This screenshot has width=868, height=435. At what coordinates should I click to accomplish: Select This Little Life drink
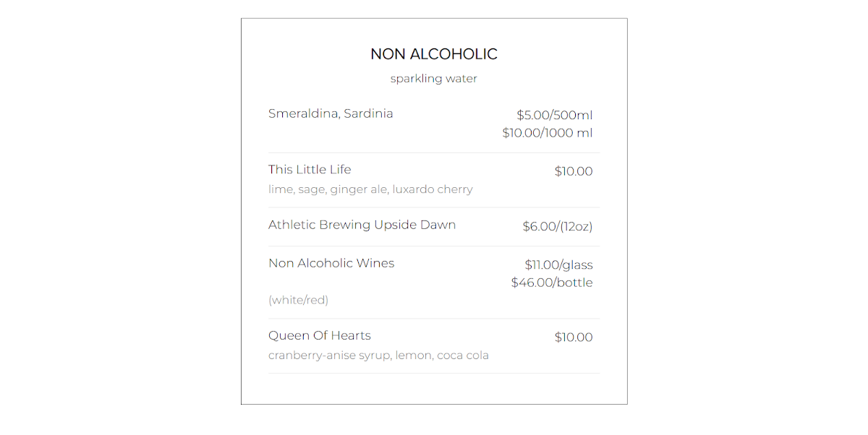[x=310, y=170]
